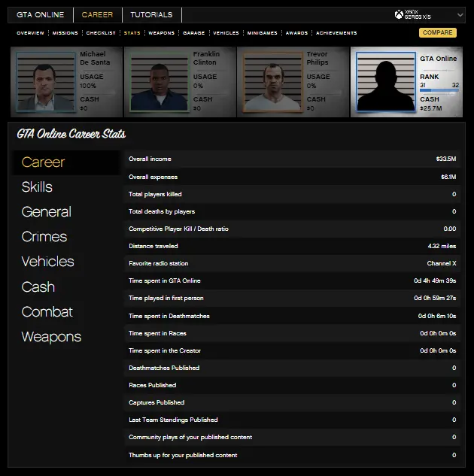This screenshot has width=474, height=476.
Task: Click the Overall income value $33.5M
Action: coord(446,159)
